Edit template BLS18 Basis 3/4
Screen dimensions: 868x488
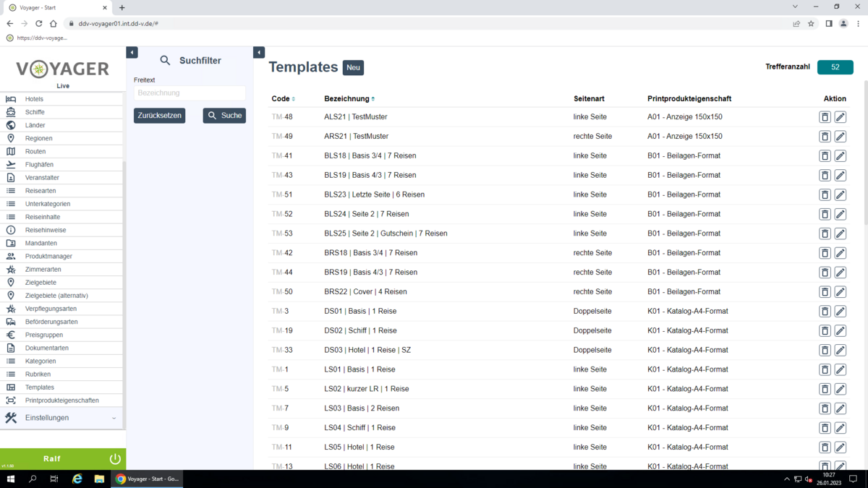(x=840, y=156)
